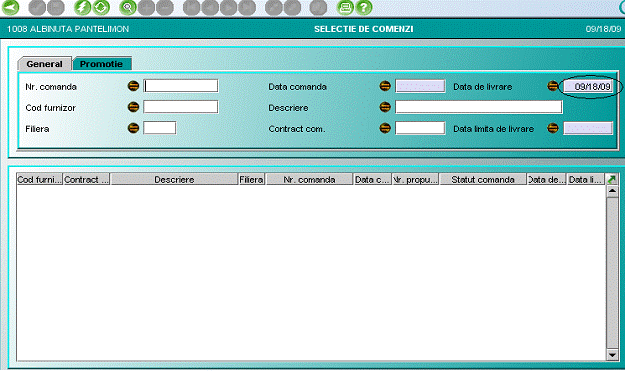Click the table scrollbar down arrow
Viewport: 626px width, 371px height.
[612, 354]
